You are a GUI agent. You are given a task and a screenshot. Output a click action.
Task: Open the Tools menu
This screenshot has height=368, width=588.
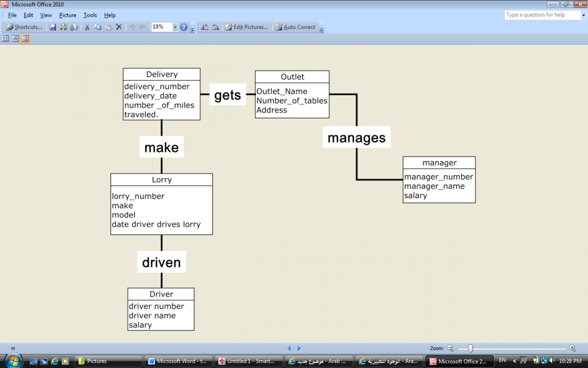click(x=90, y=15)
